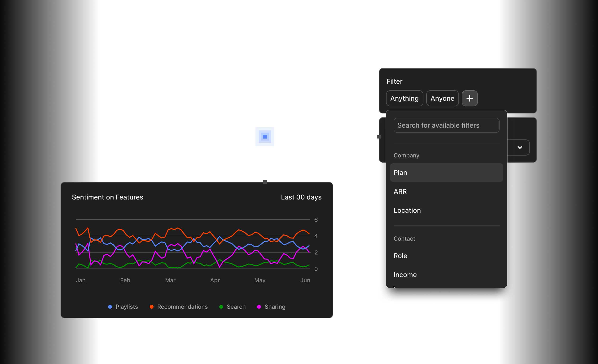Click the blue Playlists legend dot
Screen dimensions: 598x364
[x=110, y=307]
